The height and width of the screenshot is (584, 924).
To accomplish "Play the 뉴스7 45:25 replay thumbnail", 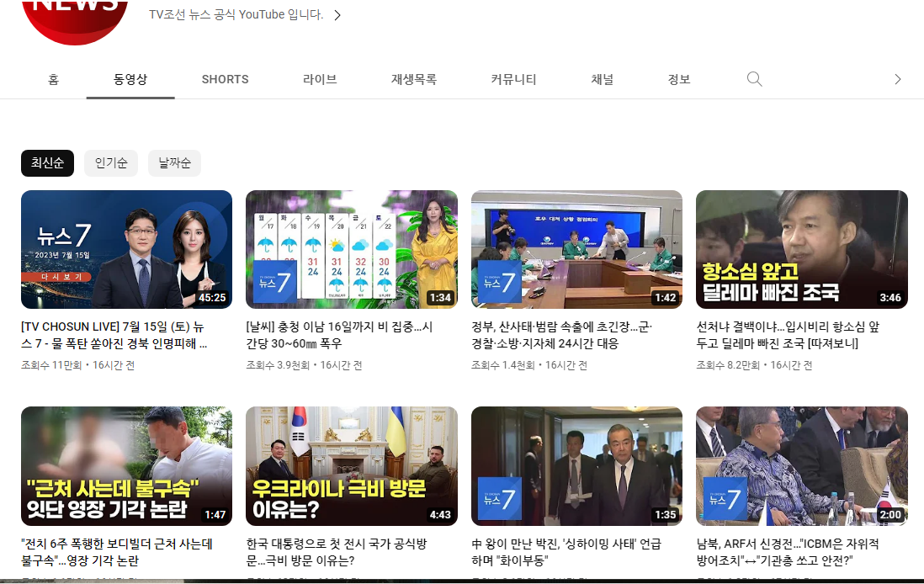I will [126, 249].
